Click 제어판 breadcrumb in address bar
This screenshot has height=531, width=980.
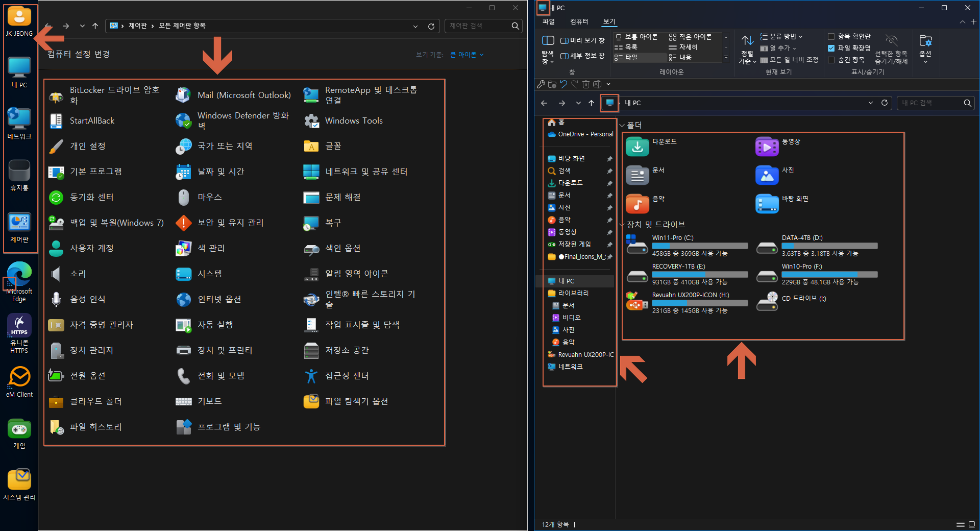137,26
